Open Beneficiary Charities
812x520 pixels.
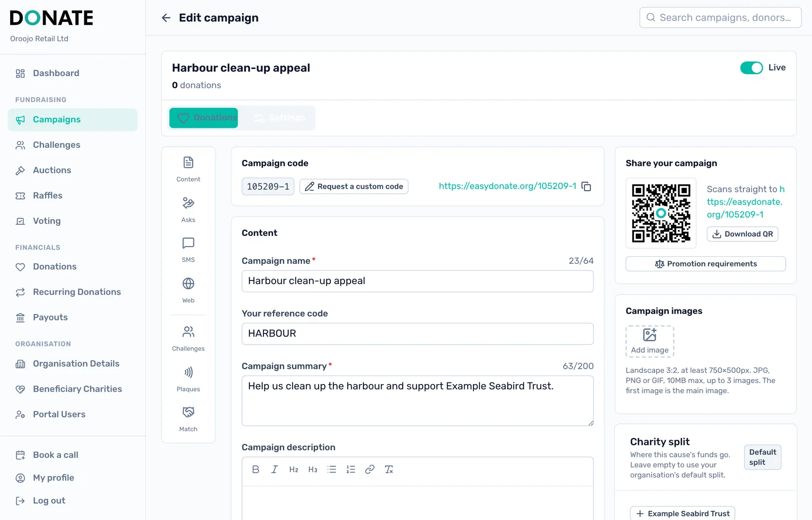pyautogui.click(x=73, y=389)
